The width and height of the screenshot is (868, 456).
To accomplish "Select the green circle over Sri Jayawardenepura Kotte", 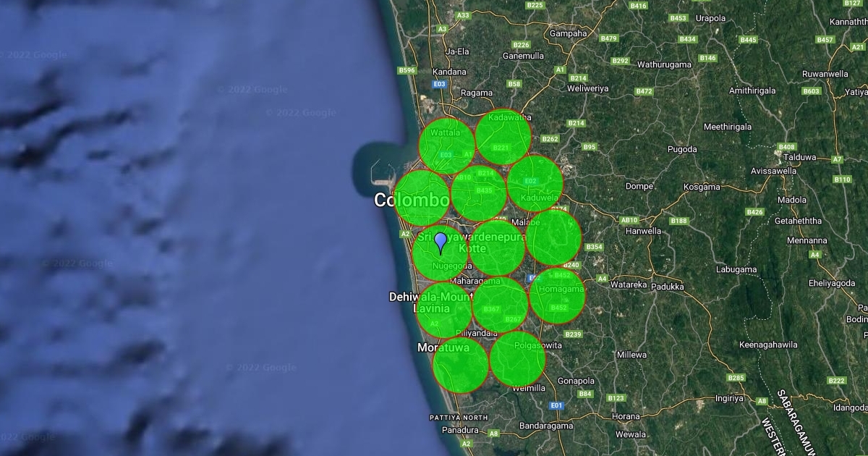I will (x=497, y=248).
